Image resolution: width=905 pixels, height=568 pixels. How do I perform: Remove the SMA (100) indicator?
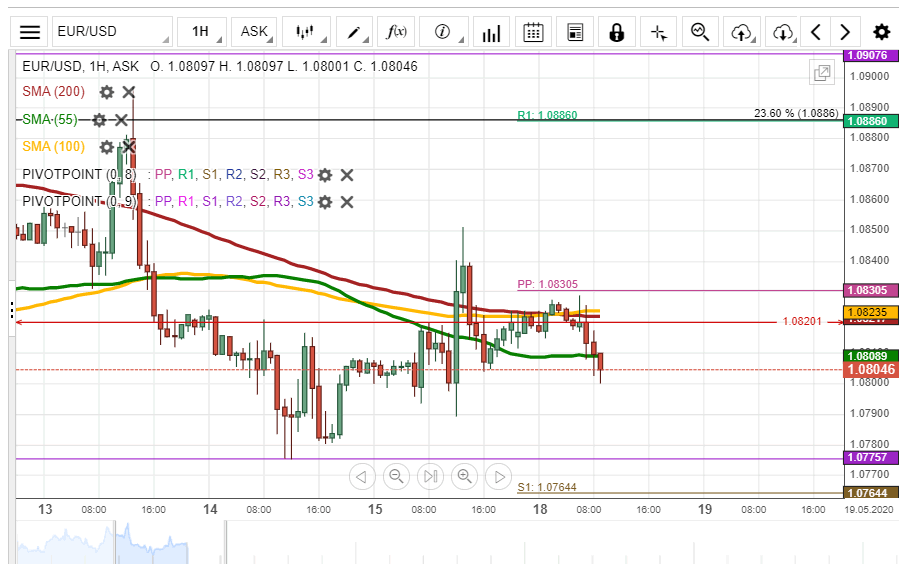pos(129,147)
